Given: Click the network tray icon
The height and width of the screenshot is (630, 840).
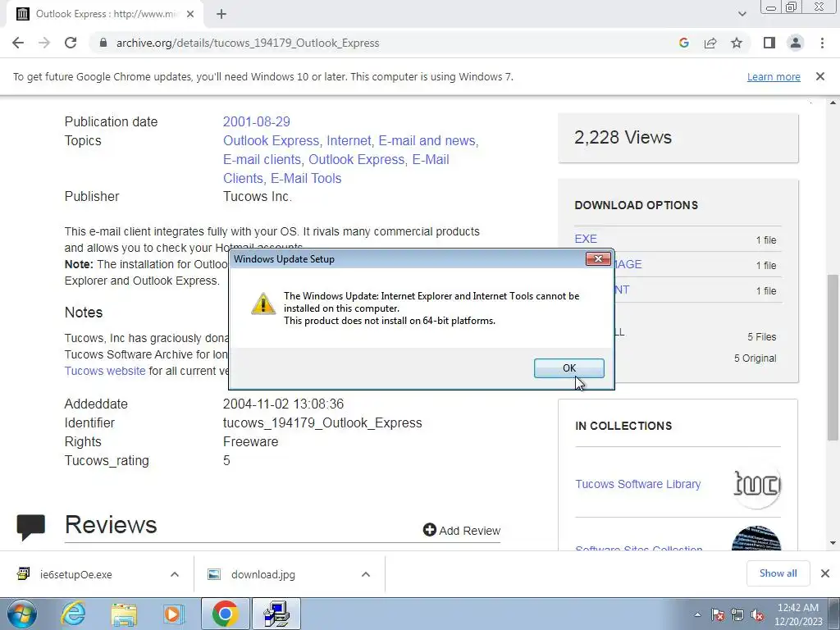Looking at the screenshot, I should (x=737, y=614).
